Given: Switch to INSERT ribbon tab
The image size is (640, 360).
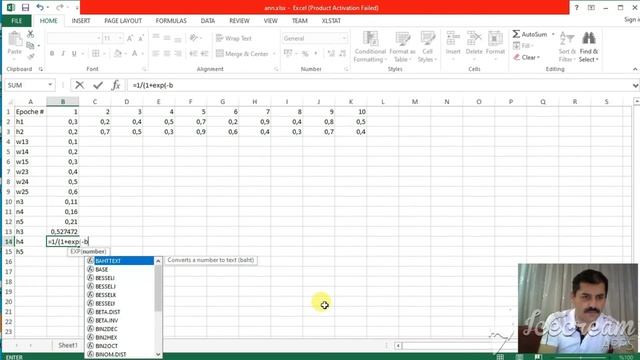Looking at the screenshot, I should [81, 20].
